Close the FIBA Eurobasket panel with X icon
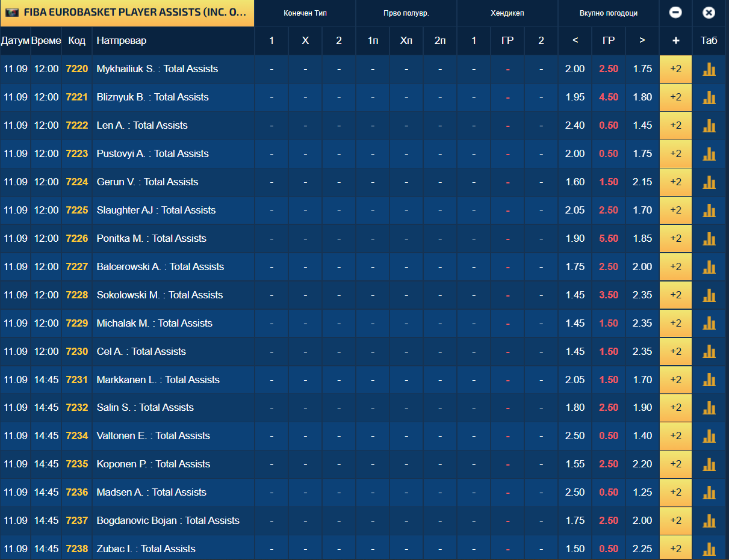The width and height of the screenshot is (729, 560). pos(709,13)
